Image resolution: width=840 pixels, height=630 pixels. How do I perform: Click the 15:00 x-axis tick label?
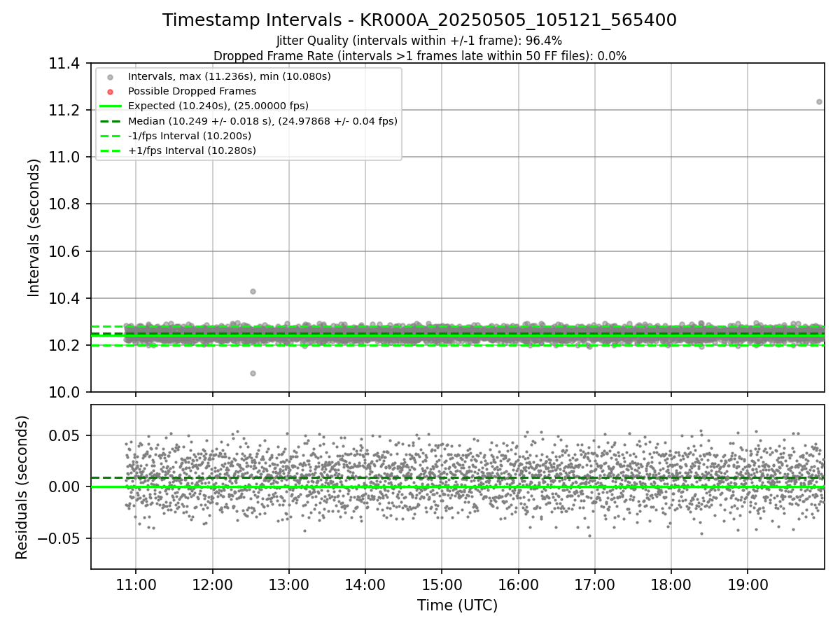[442, 584]
